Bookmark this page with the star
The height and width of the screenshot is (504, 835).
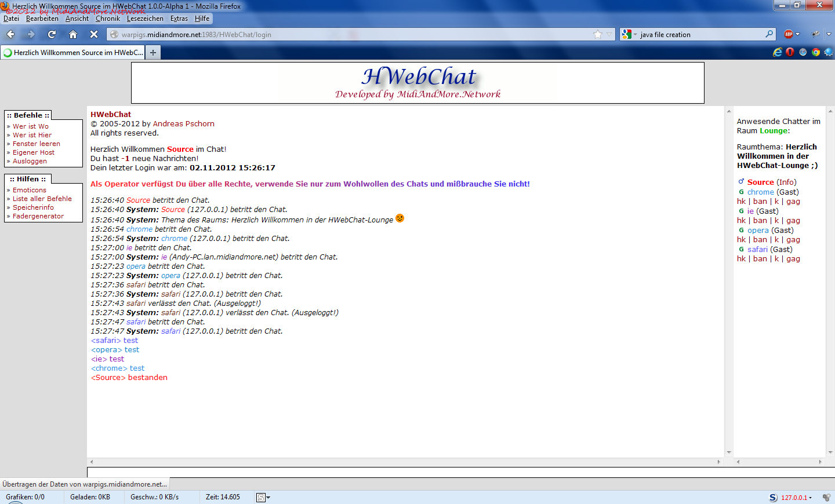598,34
